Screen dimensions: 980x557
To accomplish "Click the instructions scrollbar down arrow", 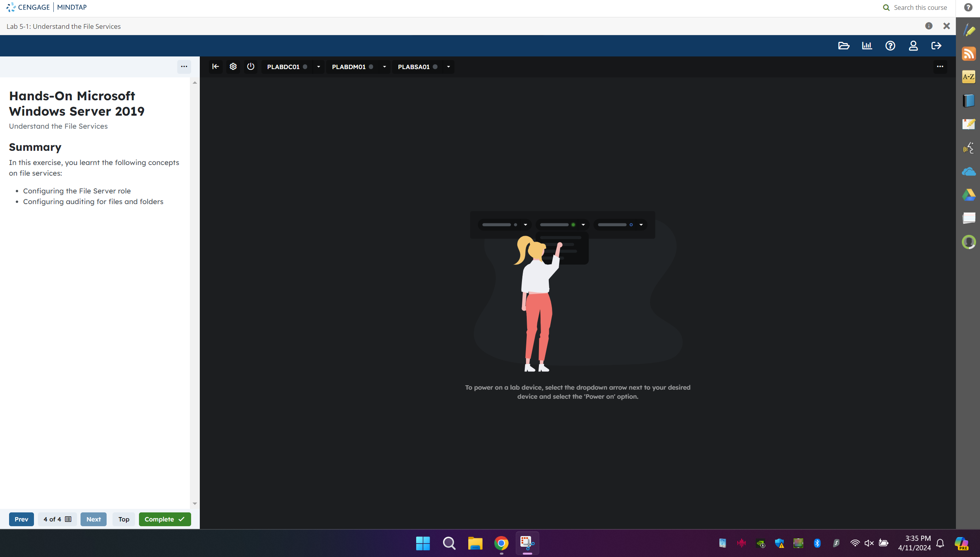I will point(195,504).
